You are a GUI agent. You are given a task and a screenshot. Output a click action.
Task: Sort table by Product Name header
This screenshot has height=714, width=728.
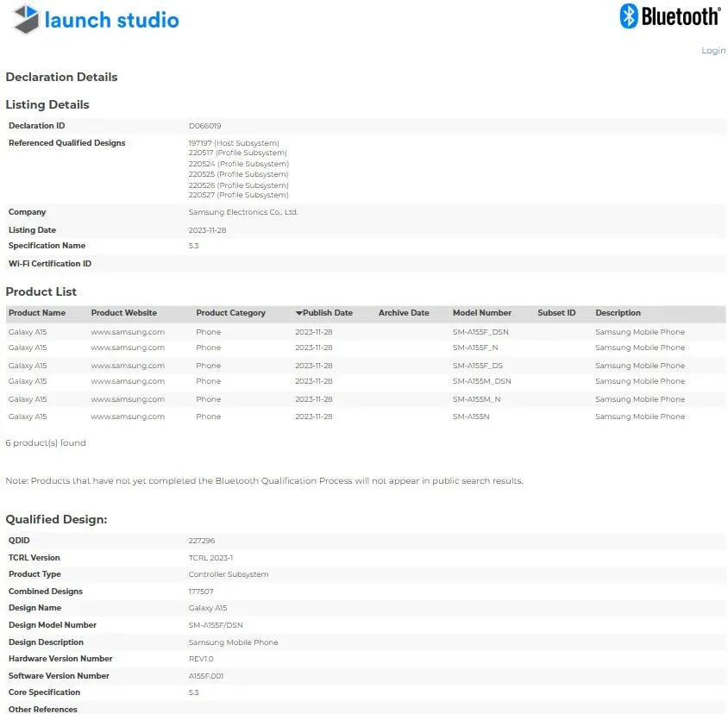click(x=37, y=313)
